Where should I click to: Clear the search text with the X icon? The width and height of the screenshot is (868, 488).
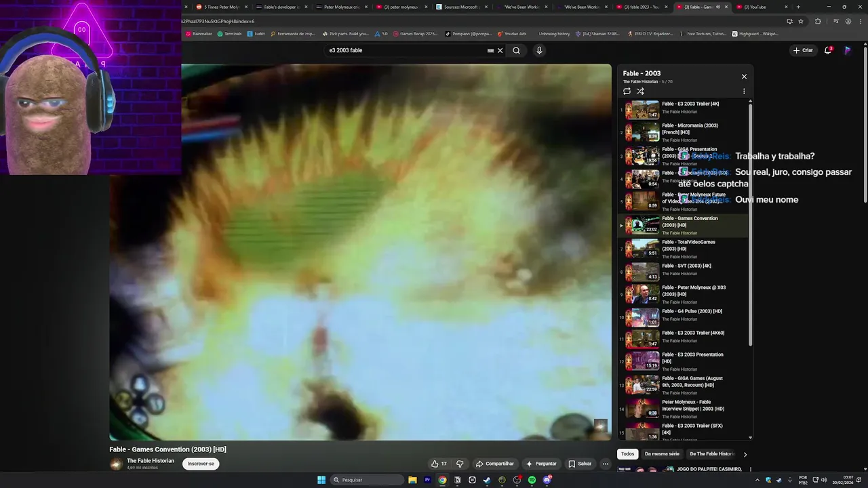[x=500, y=50]
